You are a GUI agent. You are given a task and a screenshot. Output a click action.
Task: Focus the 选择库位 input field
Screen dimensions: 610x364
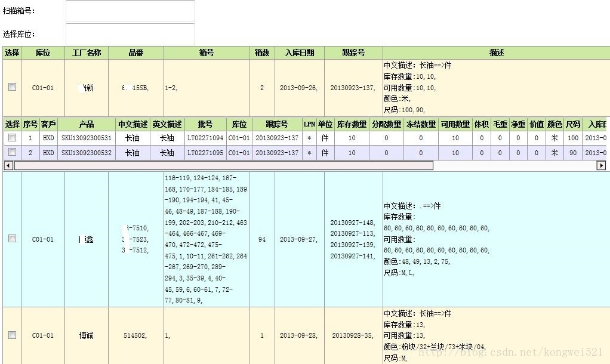[x=130, y=34]
